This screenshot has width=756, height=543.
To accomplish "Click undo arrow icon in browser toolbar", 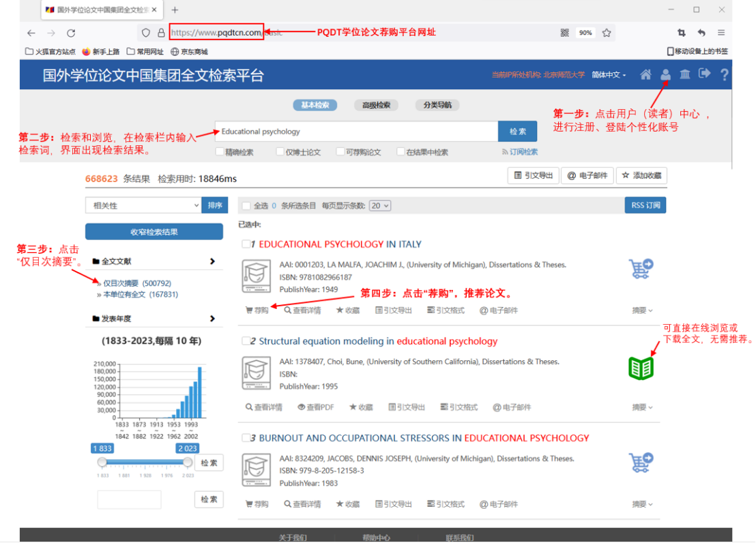I will coord(701,33).
